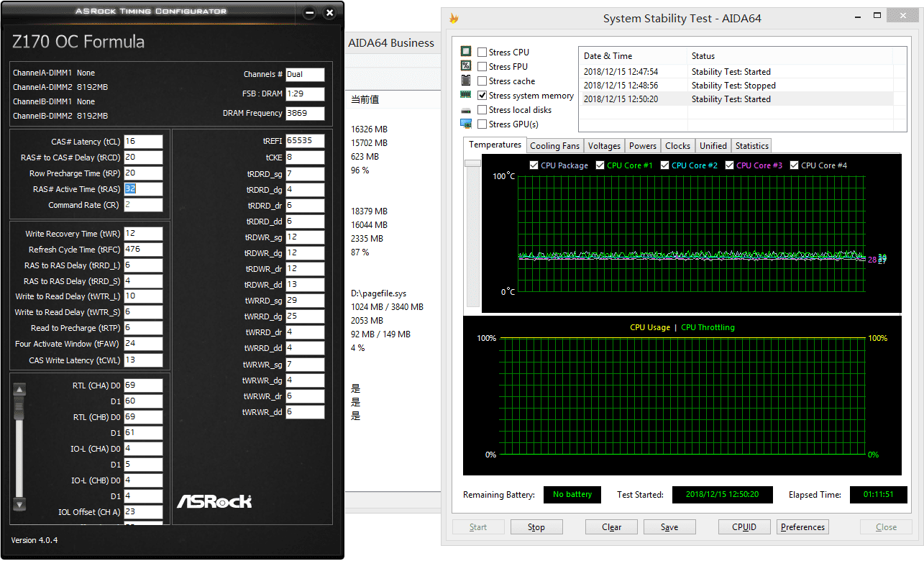Open the Statistics tab
This screenshot has height=561, width=924.
click(752, 146)
